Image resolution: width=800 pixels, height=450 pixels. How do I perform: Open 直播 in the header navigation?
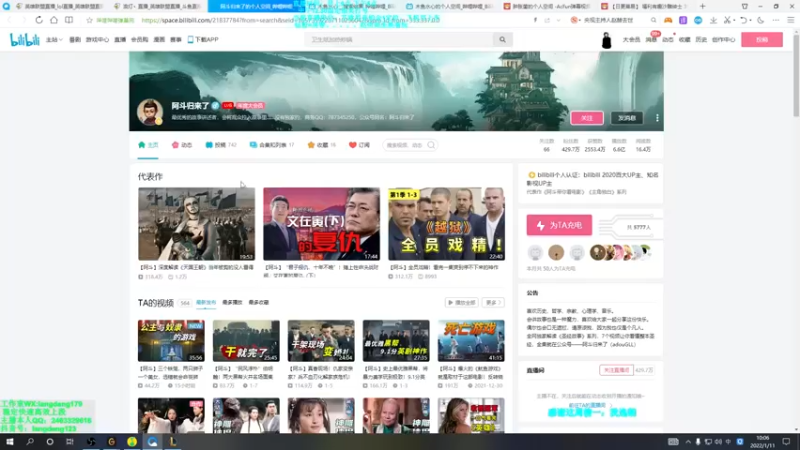(120, 40)
